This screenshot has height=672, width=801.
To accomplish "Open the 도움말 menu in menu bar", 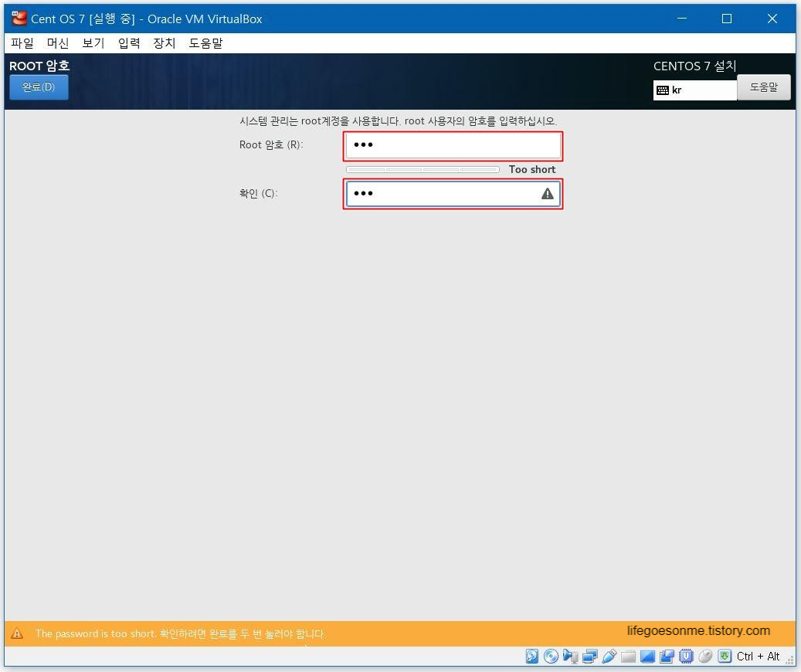I will pos(205,43).
